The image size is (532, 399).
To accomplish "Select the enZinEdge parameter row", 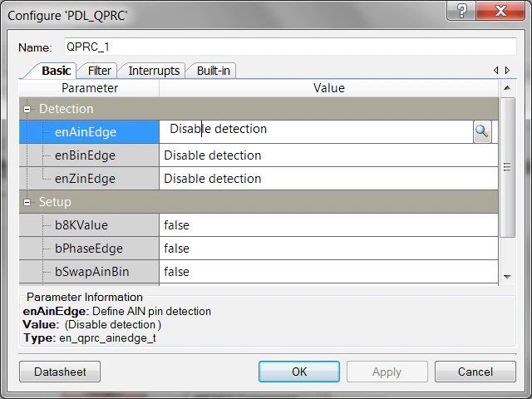I will pos(89,179).
